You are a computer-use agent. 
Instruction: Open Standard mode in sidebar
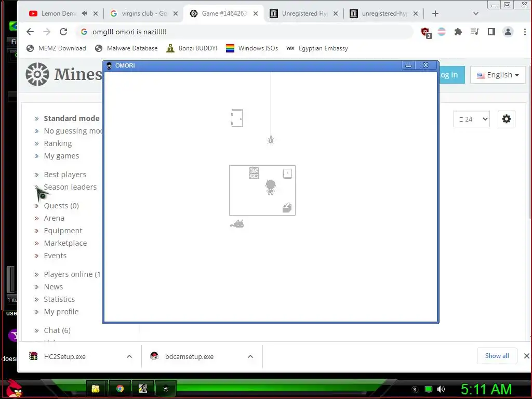(72, 118)
